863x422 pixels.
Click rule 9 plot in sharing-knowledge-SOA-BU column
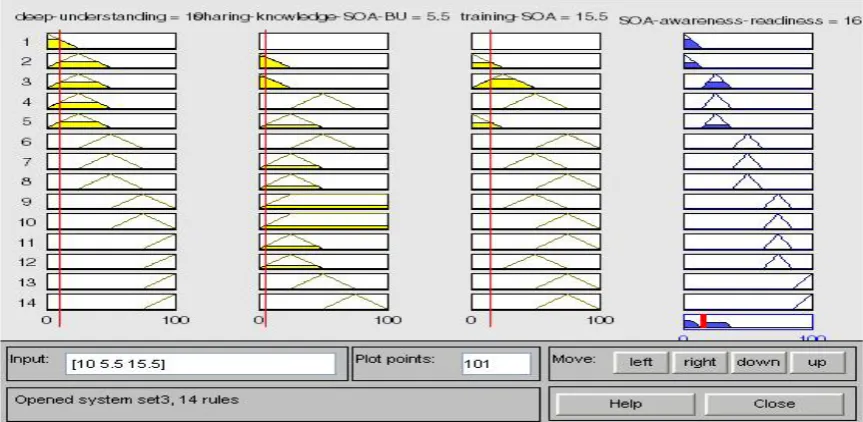point(324,202)
